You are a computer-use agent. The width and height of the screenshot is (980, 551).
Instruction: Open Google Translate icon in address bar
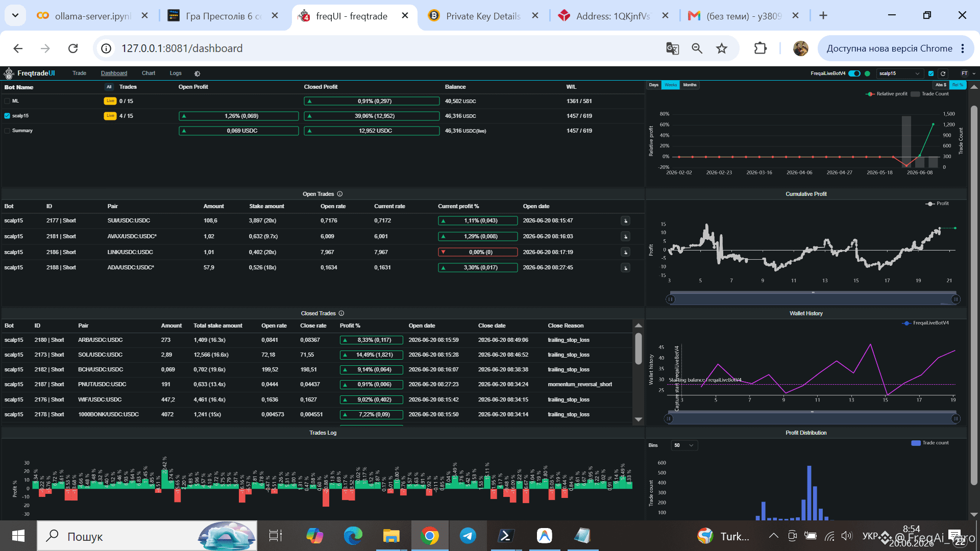click(672, 48)
